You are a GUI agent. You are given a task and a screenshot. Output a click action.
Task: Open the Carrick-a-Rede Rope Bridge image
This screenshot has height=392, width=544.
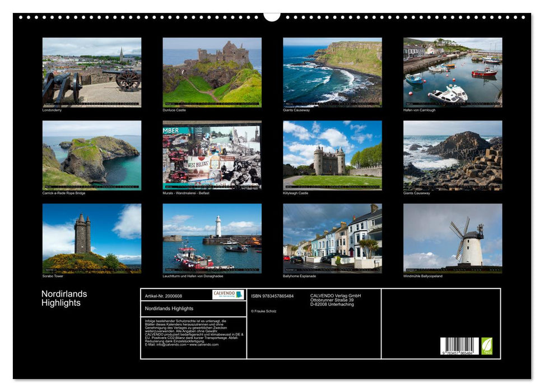(91, 155)
